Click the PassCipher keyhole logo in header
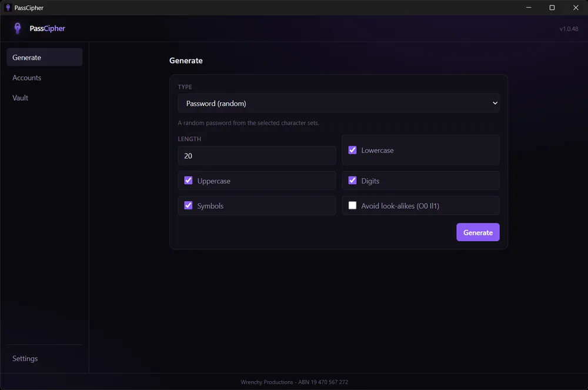Screen dimensions: 588x390 [17, 28]
